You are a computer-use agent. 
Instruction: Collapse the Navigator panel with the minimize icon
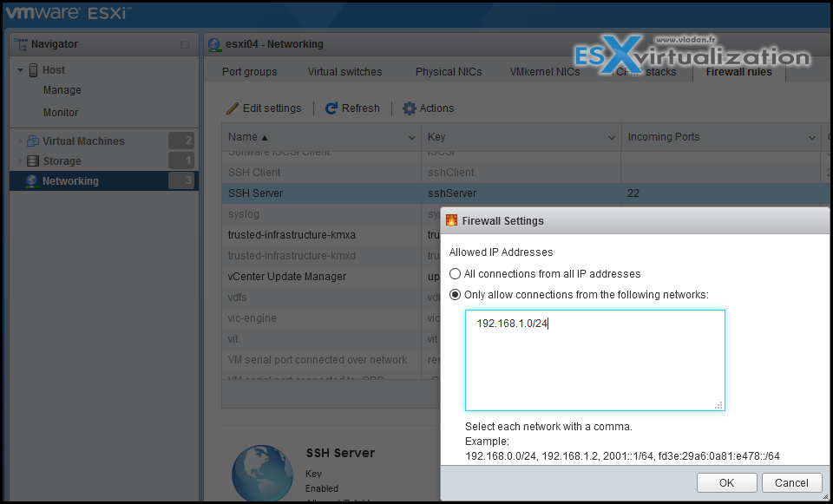pos(185,44)
